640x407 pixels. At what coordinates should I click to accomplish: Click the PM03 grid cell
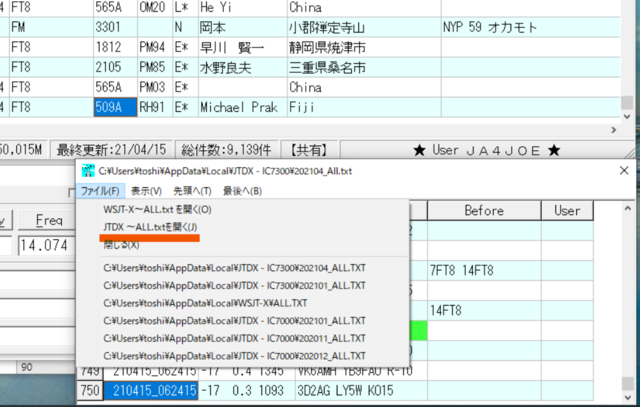(154, 87)
